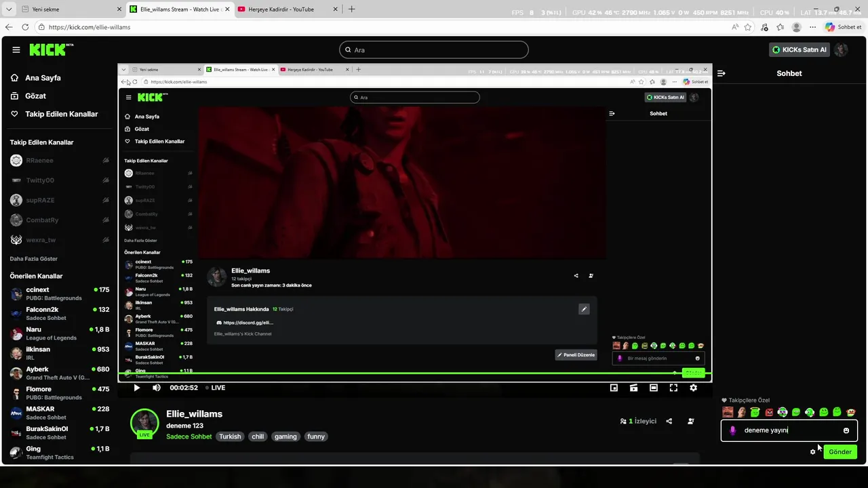Close the Herşeye Kadirdir YouTube tab

334,9
